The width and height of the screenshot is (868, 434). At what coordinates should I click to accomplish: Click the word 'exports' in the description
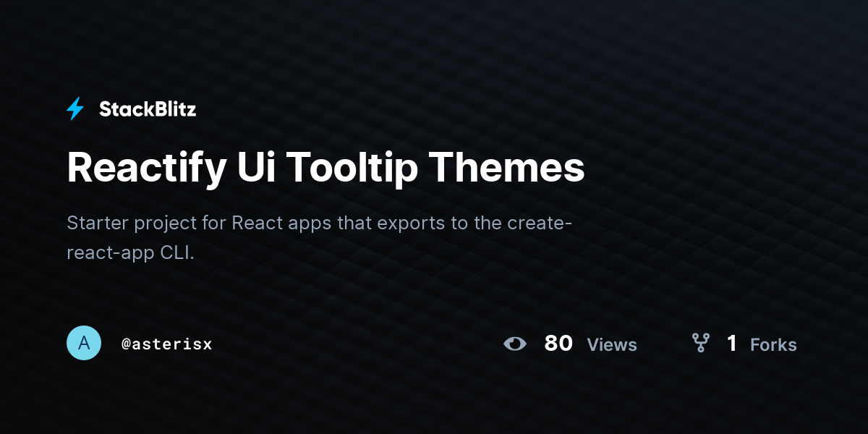[x=409, y=224]
